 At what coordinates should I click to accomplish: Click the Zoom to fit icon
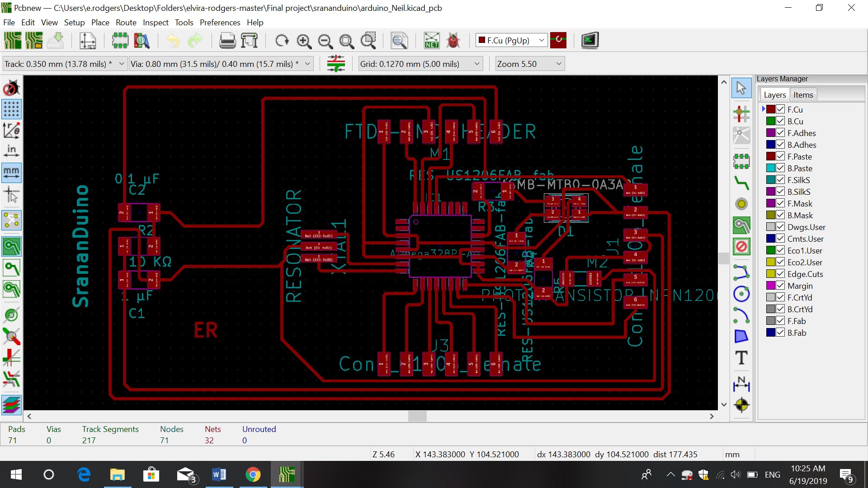point(347,41)
